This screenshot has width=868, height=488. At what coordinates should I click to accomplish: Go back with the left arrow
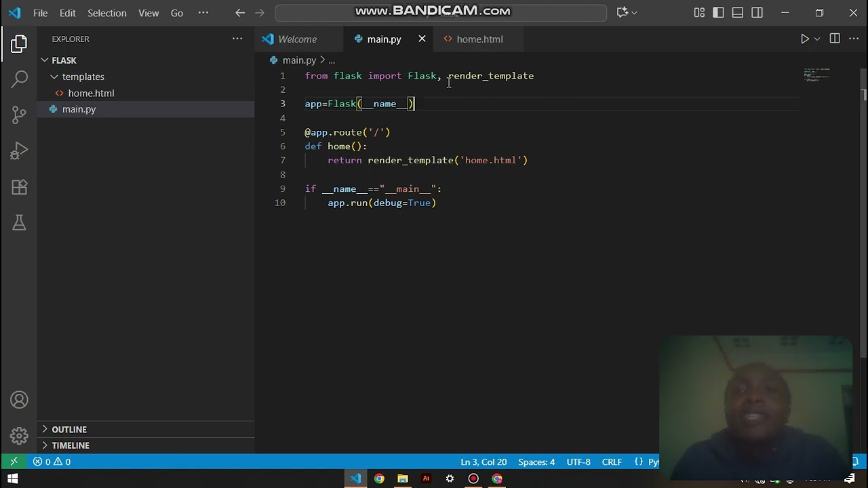point(240,13)
